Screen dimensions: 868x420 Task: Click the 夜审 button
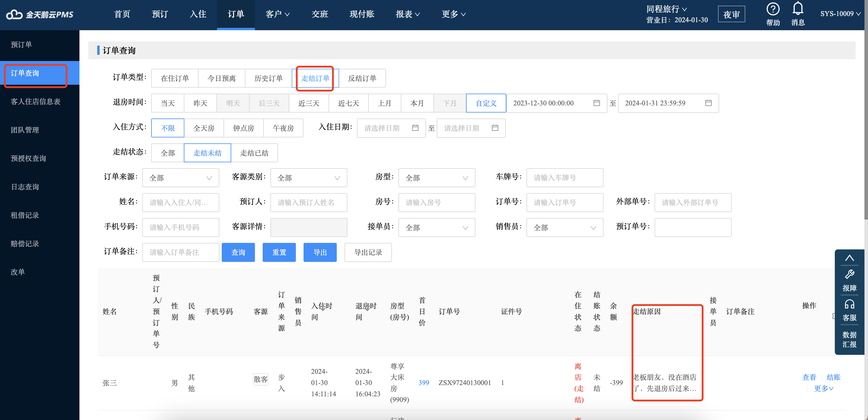click(x=731, y=15)
